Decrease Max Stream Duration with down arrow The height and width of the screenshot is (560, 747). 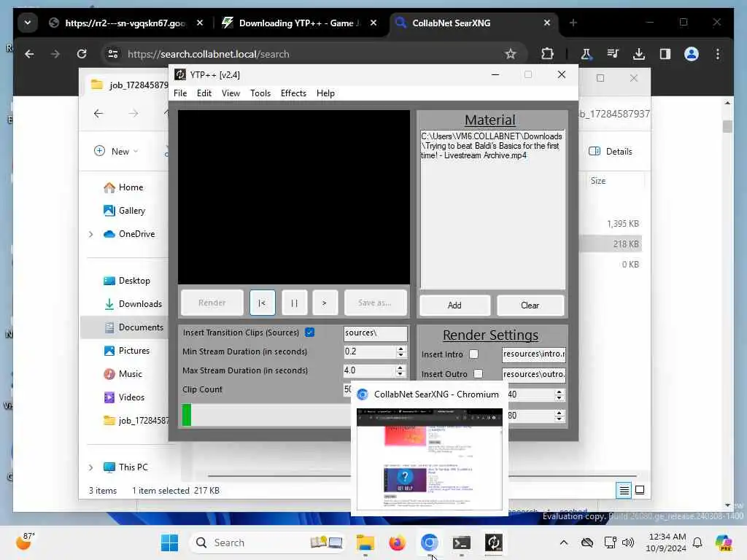pos(400,374)
